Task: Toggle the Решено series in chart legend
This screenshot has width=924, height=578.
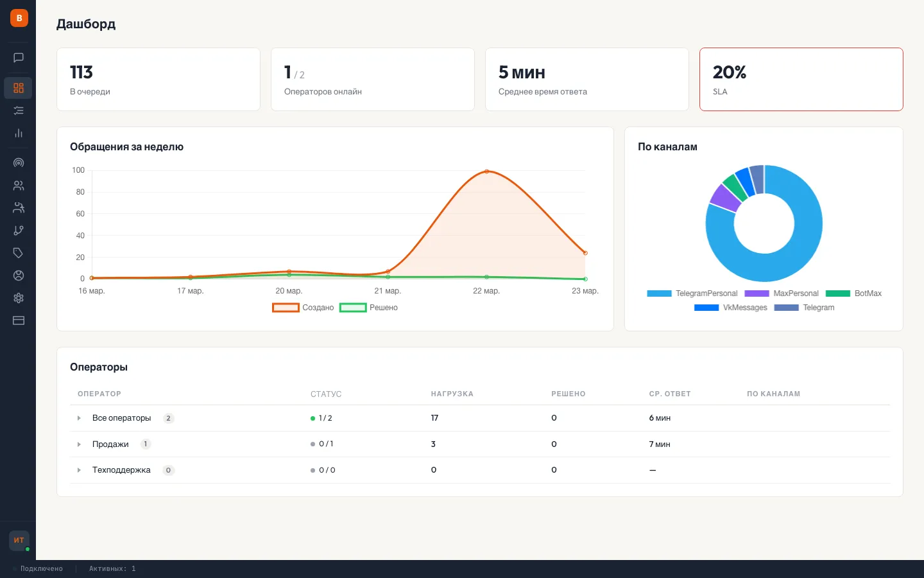Action: point(369,308)
